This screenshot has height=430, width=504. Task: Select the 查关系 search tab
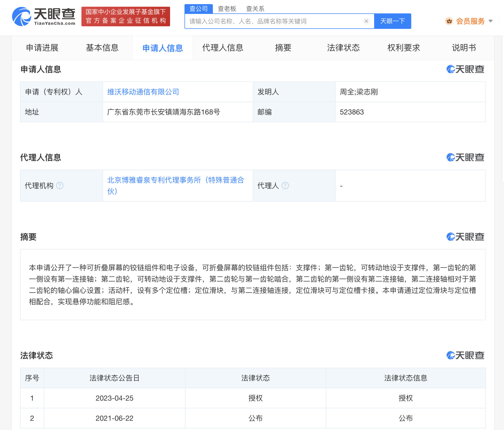(255, 9)
